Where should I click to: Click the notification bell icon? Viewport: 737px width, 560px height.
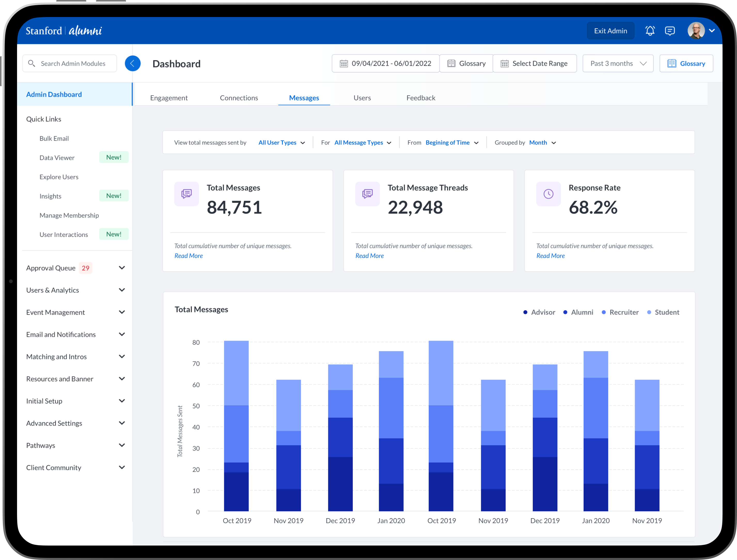(650, 31)
